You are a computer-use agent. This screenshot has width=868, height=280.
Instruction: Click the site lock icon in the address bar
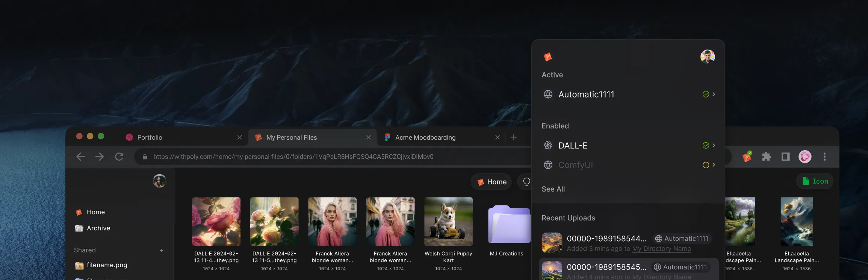(145, 157)
